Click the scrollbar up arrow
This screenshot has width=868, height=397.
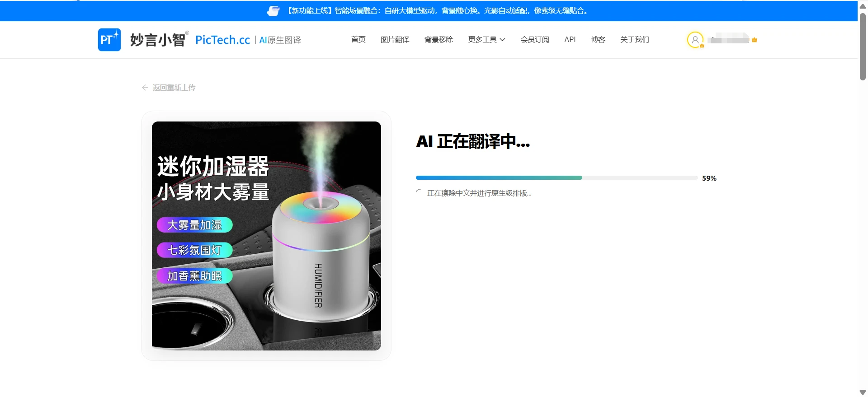coord(863,6)
